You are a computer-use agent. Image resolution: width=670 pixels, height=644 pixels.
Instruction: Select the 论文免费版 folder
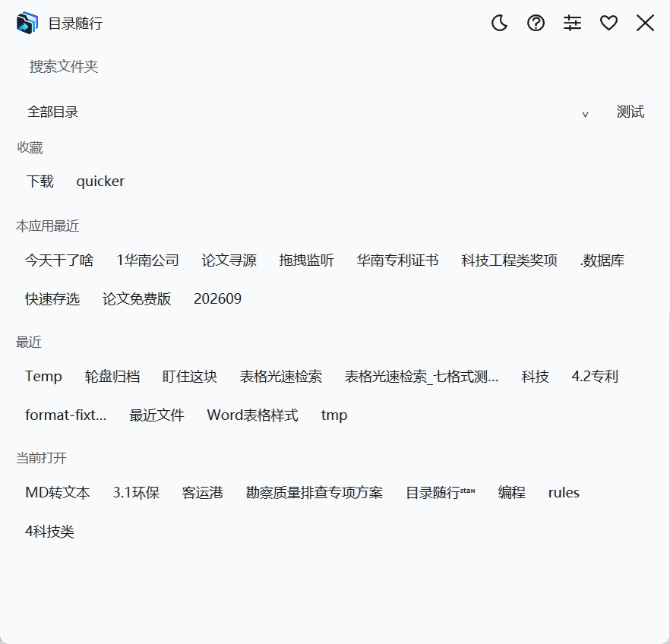pos(137,299)
